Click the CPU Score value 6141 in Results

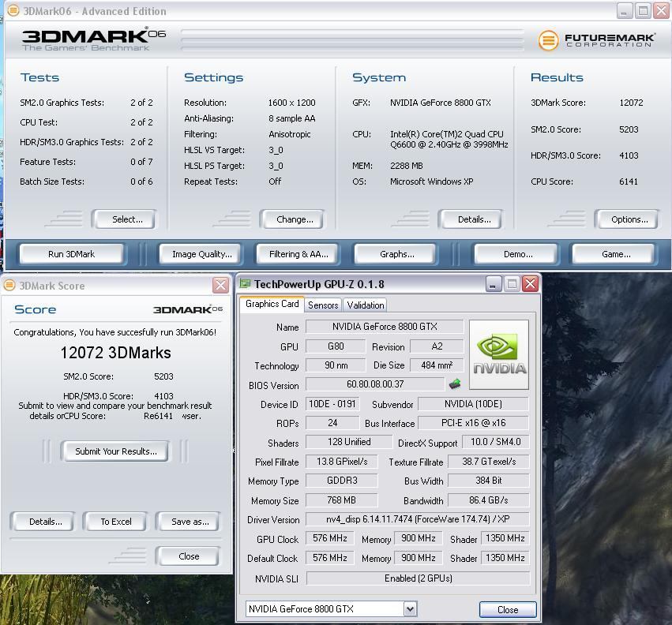pos(629,182)
